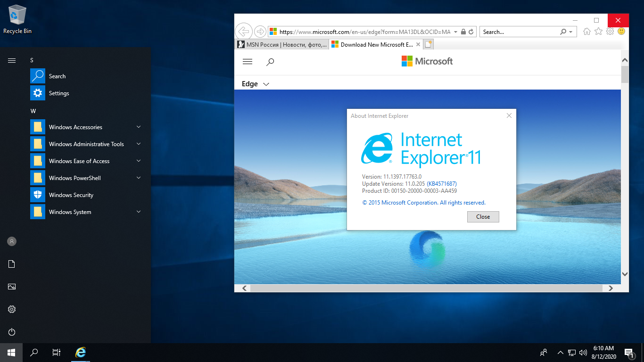Click the network icon in tray
The image size is (644, 362).
(x=572, y=352)
